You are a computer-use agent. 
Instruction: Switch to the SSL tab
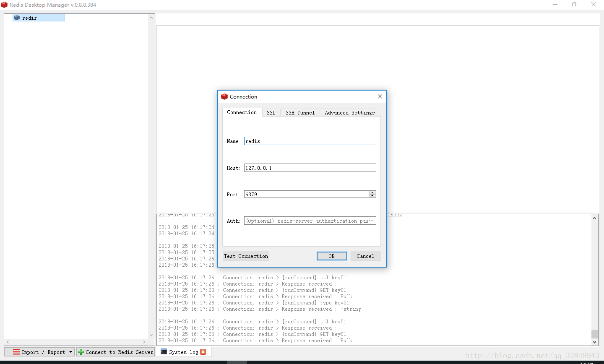tap(271, 112)
